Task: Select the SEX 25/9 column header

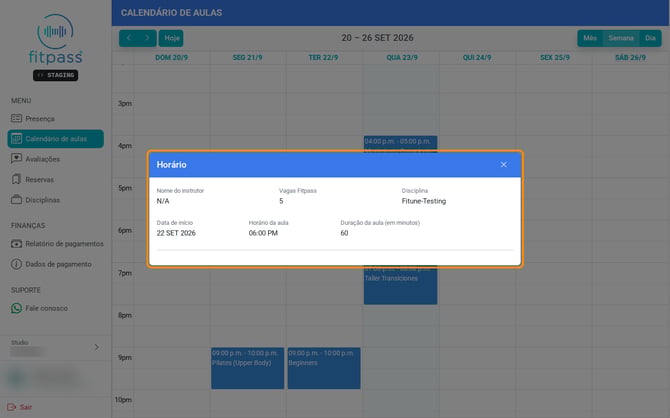Action: (555, 58)
